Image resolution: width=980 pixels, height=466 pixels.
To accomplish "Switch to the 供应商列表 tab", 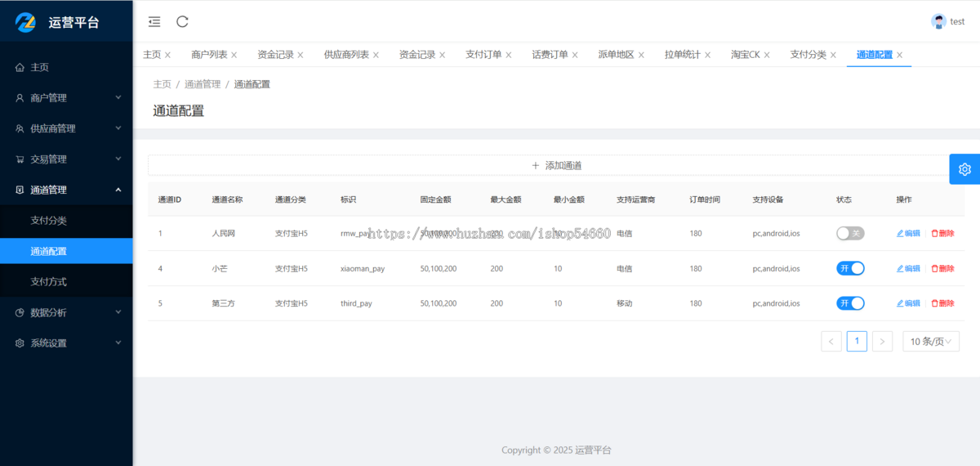I will coord(346,55).
